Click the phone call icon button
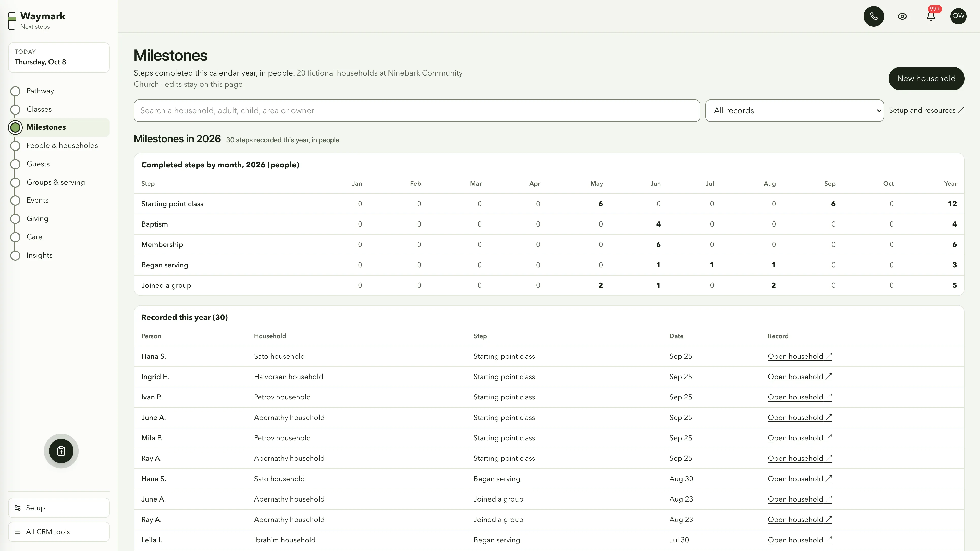This screenshot has width=980, height=551. click(x=874, y=16)
